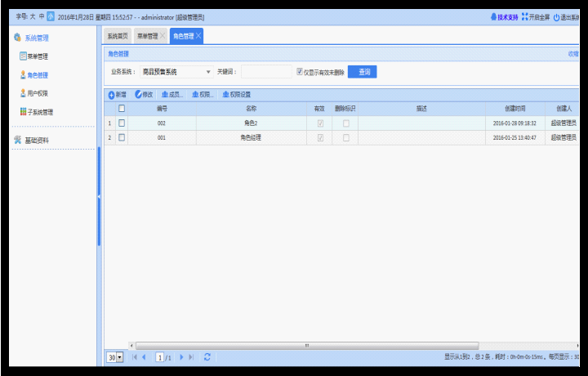
Task: Click the horizontal scrollbar thumb
Action: [x=307, y=345]
